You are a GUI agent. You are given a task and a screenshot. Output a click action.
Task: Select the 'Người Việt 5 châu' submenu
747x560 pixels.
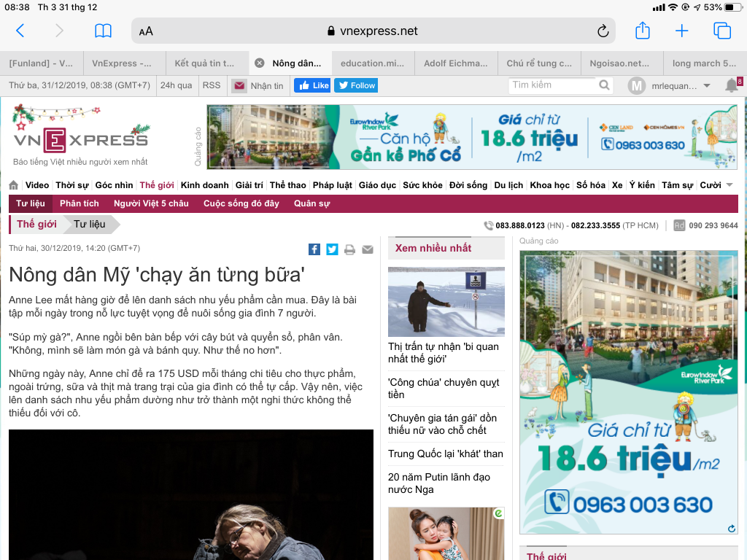pos(151,203)
